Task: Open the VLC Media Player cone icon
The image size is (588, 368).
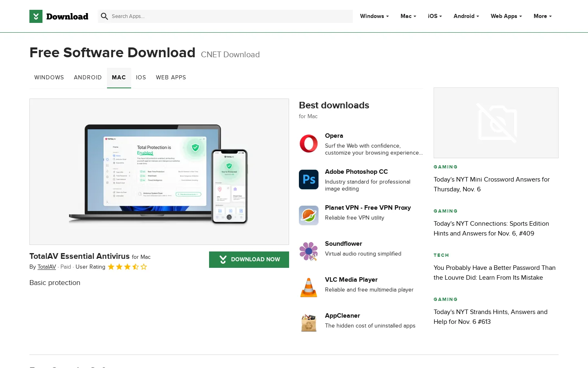Action: click(309, 287)
